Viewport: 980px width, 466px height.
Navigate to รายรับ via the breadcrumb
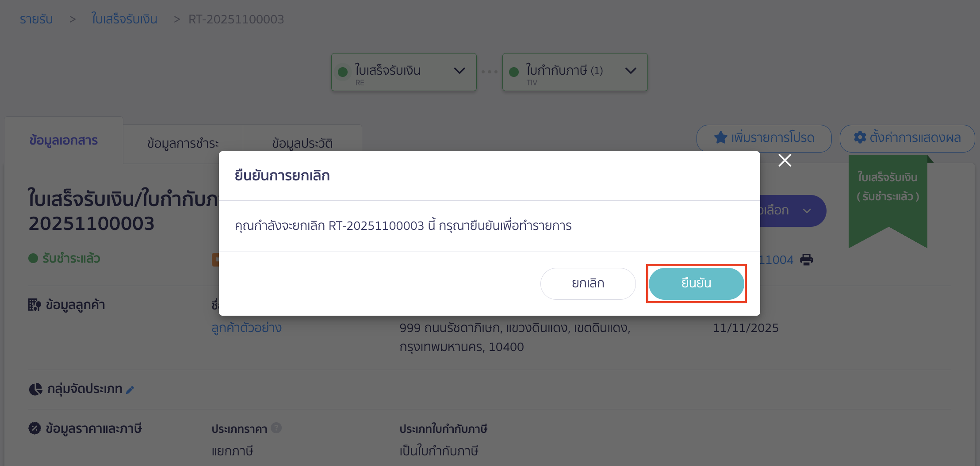pyautogui.click(x=36, y=19)
